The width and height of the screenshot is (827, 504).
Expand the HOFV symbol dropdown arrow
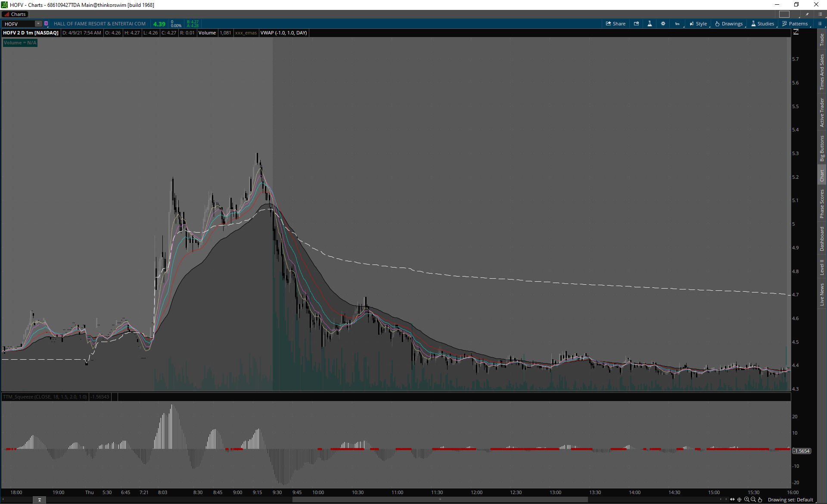[x=38, y=24]
